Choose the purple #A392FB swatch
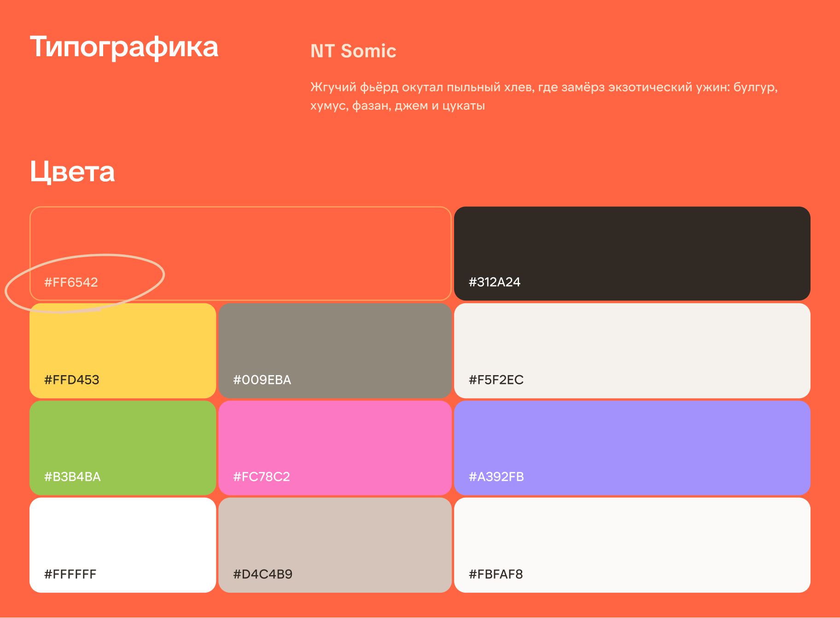The width and height of the screenshot is (840, 618). (x=632, y=448)
